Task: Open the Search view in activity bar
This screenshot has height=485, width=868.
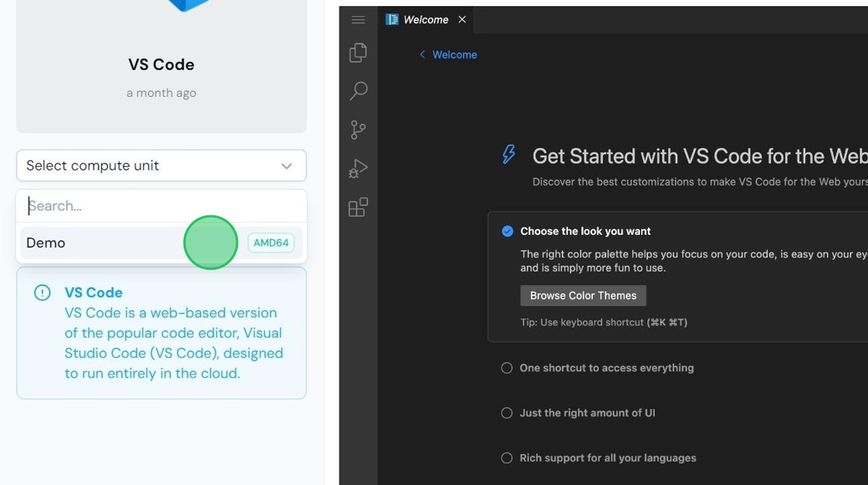Action: tap(358, 91)
